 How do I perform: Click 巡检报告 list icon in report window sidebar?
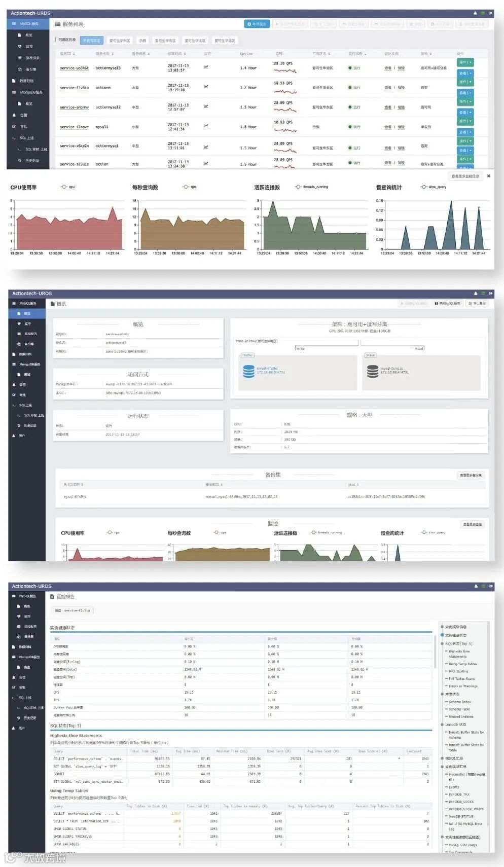[19, 626]
